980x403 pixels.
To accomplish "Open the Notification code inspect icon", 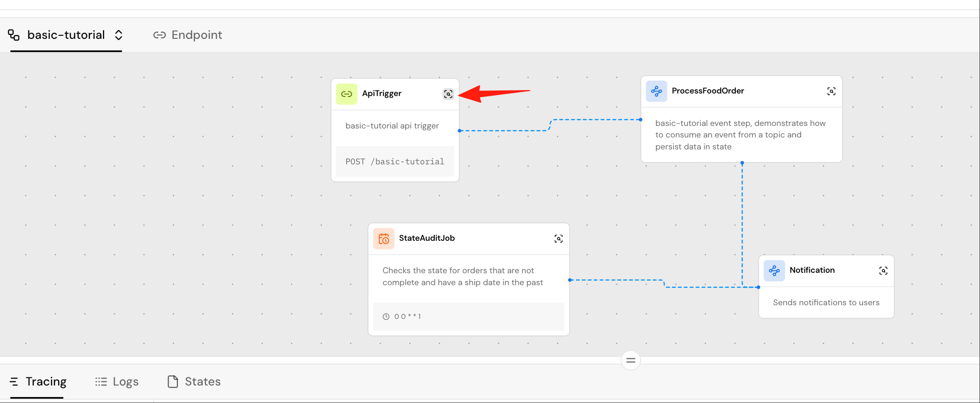I will click(x=884, y=271).
